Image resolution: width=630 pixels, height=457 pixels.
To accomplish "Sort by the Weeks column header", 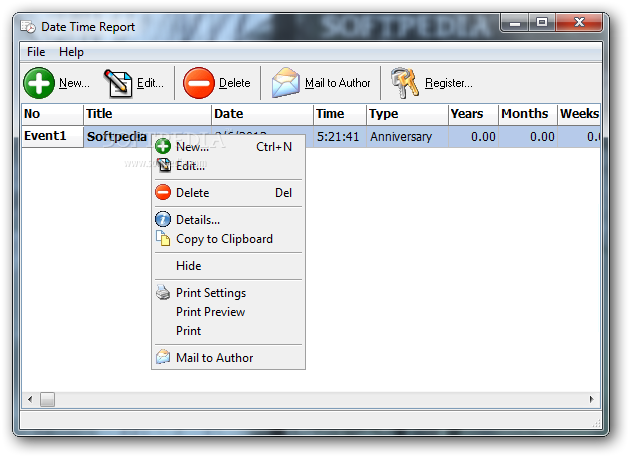I will [x=579, y=114].
